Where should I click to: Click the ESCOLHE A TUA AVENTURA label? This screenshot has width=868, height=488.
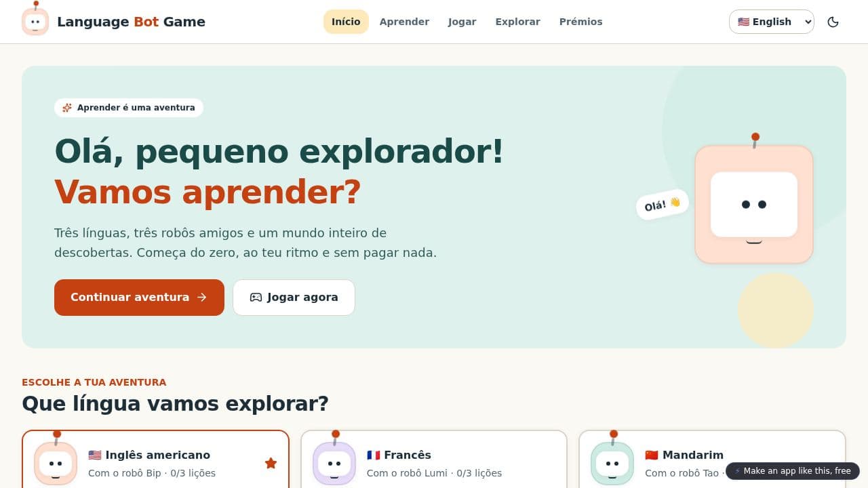94,382
